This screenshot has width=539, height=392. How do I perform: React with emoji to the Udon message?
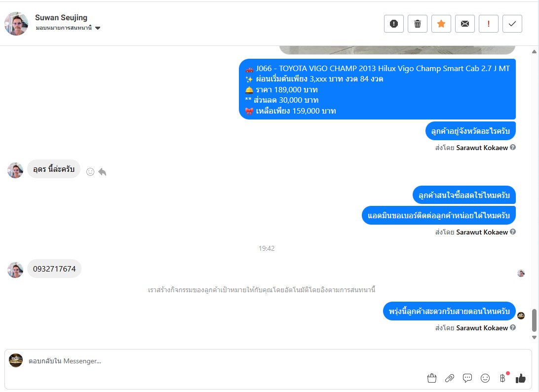tap(90, 172)
